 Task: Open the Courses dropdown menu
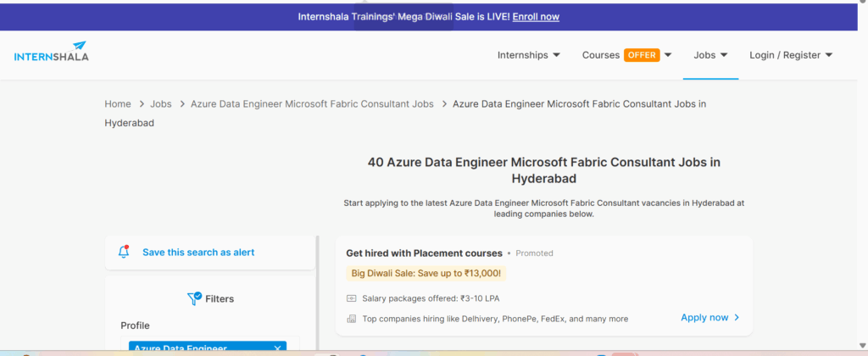tap(627, 55)
